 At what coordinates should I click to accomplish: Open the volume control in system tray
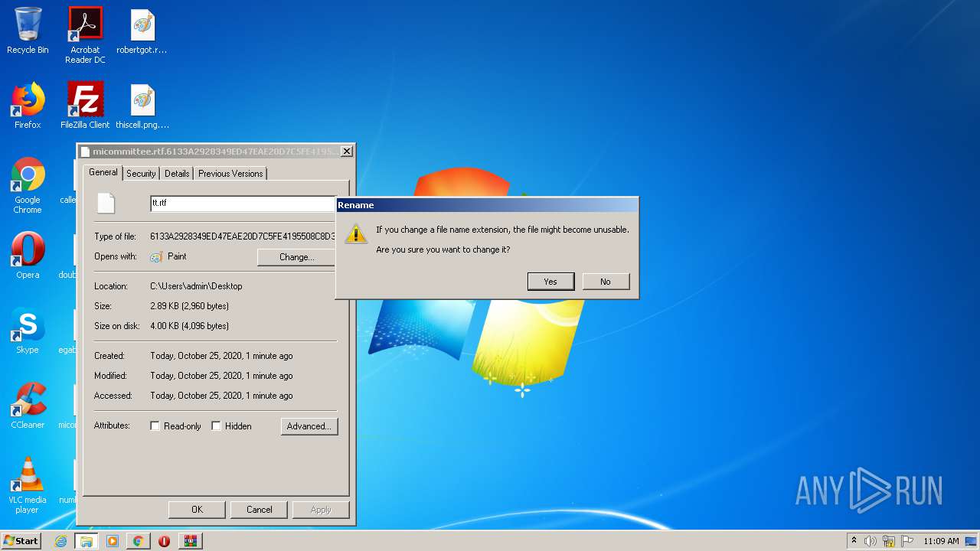[x=871, y=541]
